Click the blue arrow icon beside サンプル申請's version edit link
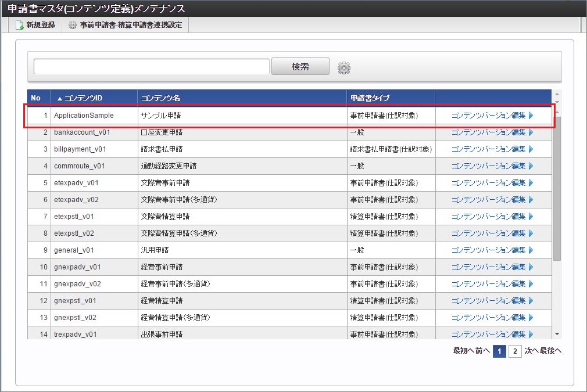The image size is (587, 392). click(532, 115)
